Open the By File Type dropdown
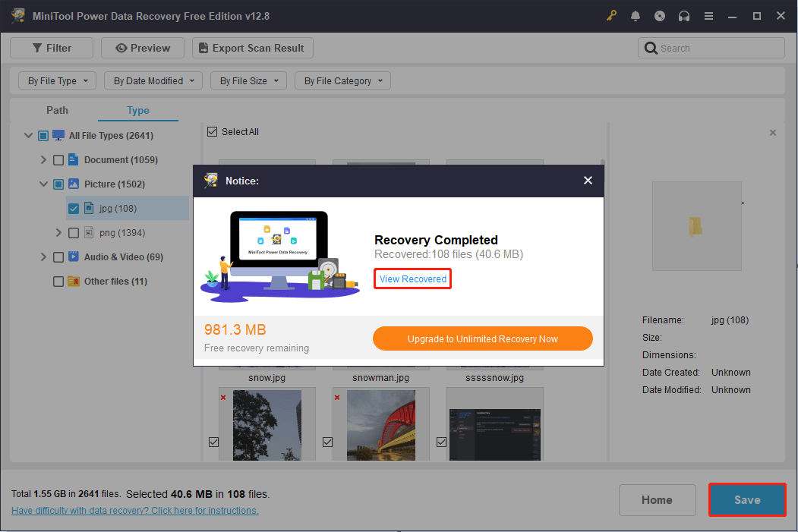Viewport: 798px width, 532px height. point(58,80)
